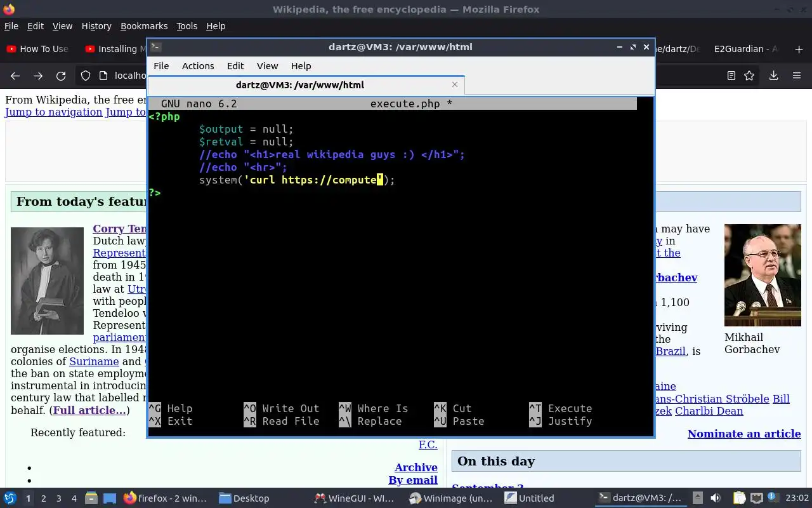
Task: Close the dartz@VM3 terminal tab
Action: pyautogui.click(x=455, y=84)
